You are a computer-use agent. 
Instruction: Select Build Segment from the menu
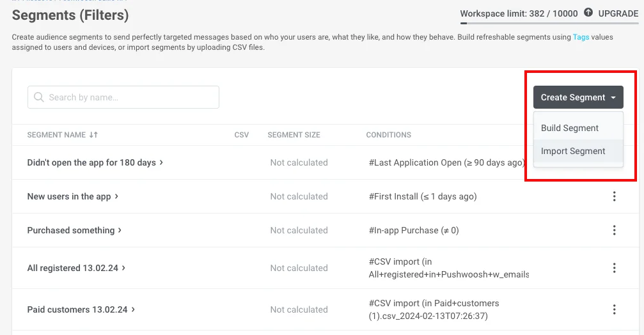[570, 128]
